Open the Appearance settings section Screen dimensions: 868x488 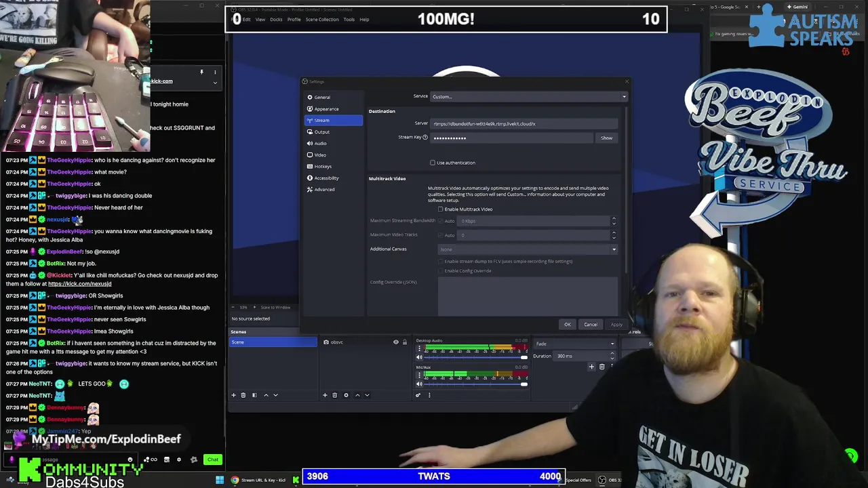[333, 108]
